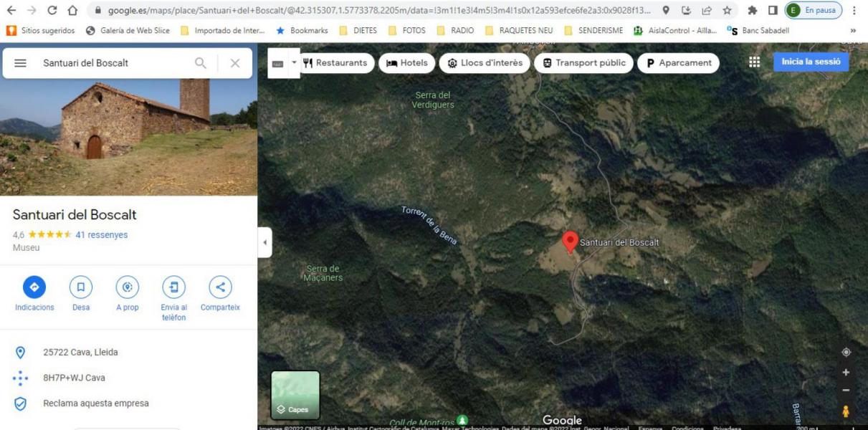Collapse the side panel arrow

coord(264,243)
